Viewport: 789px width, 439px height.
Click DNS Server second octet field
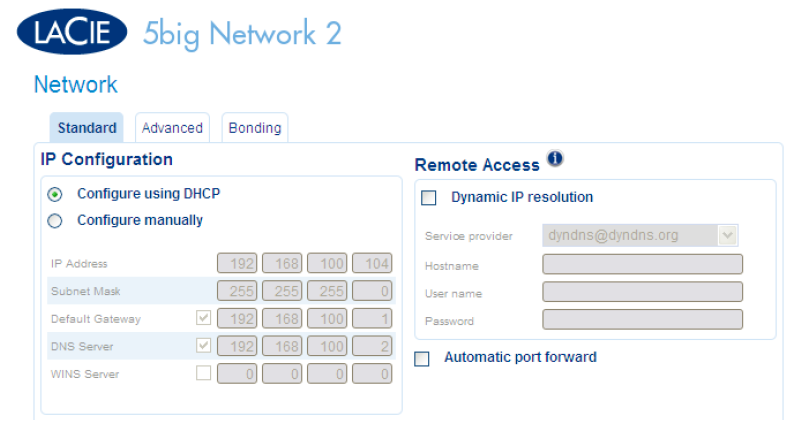[x=282, y=346]
